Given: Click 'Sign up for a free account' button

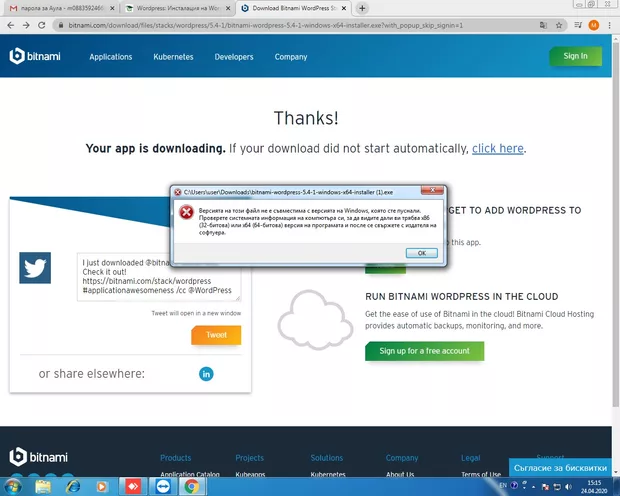Looking at the screenshot, I should (x=424, y=351).
